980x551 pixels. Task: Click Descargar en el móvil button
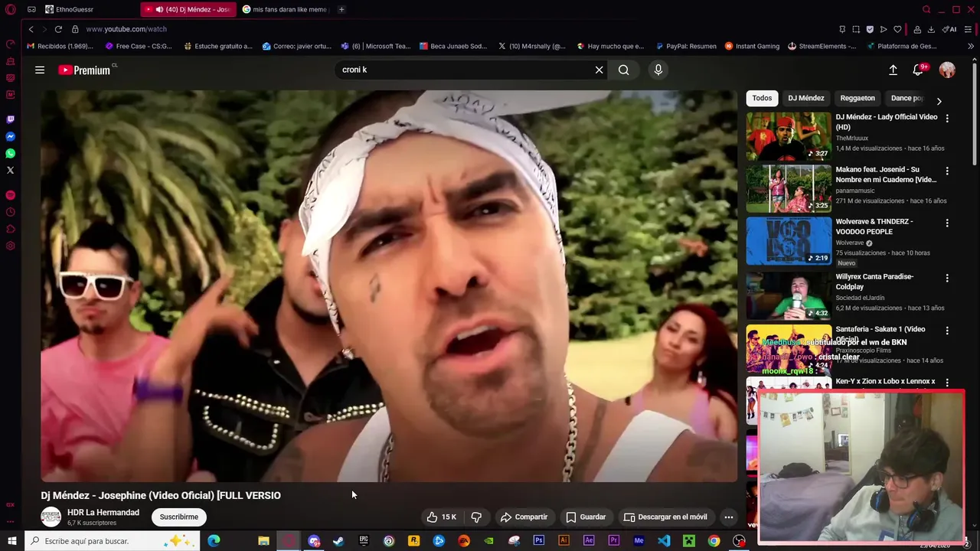coord(665,517)
